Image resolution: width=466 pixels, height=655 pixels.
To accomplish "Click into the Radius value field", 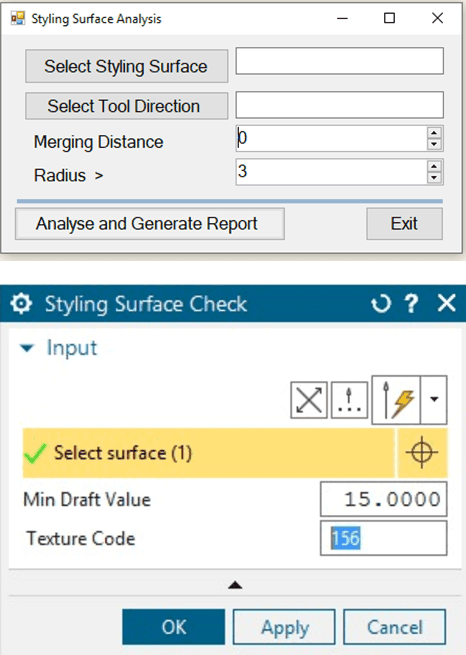I will tap(331, 172).
